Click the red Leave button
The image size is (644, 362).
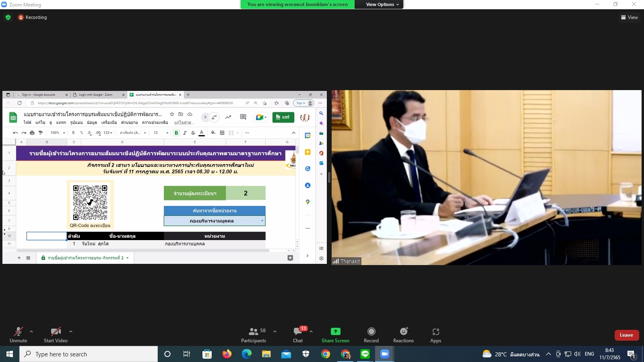[627, 335]
